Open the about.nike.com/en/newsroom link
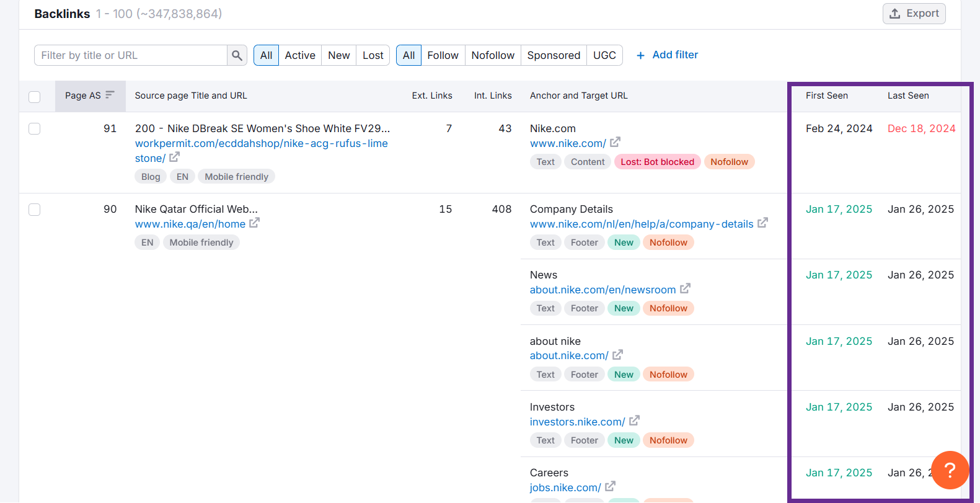Screen dimensions: 980x503 [603, 290]
